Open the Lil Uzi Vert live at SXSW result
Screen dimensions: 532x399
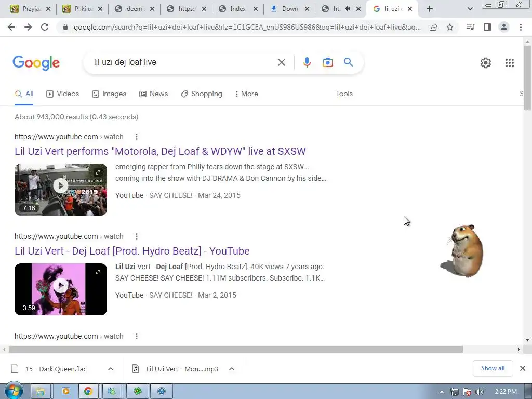160,151
